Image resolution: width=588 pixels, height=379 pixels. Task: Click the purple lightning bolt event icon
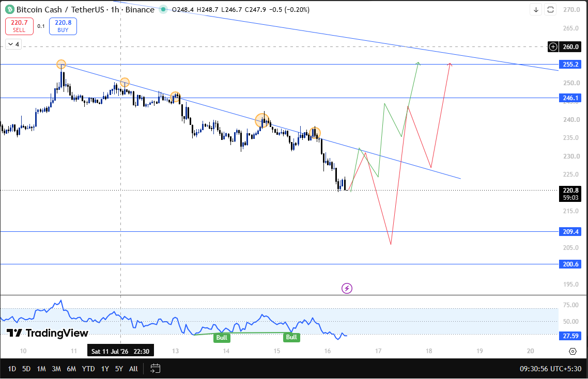pos(347,288)
